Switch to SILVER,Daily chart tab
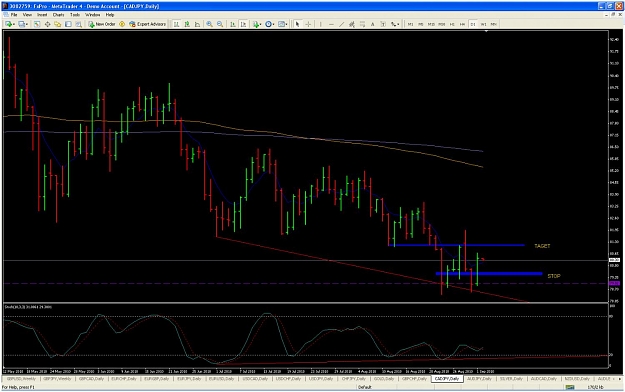625x392 pixels. [511, 378]
